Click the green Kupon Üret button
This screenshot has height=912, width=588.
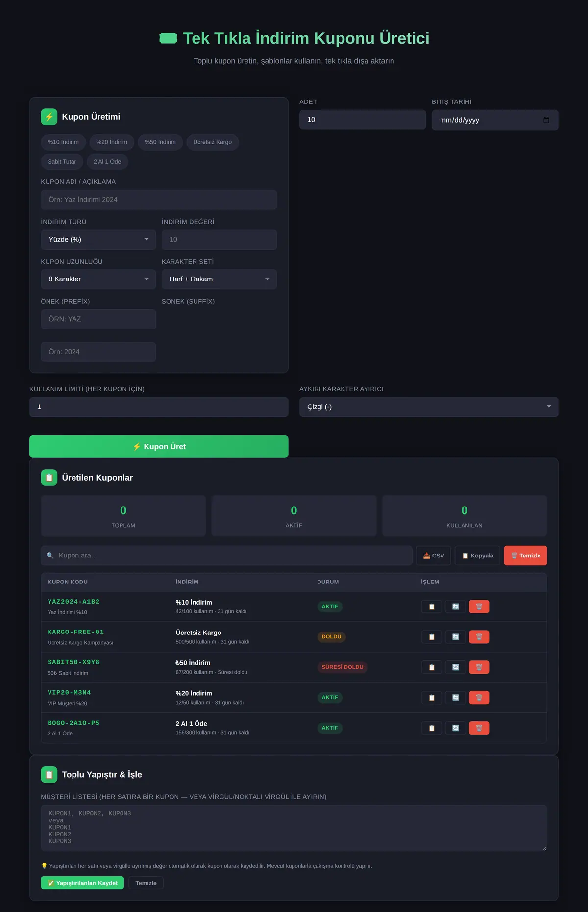point(159,447)
